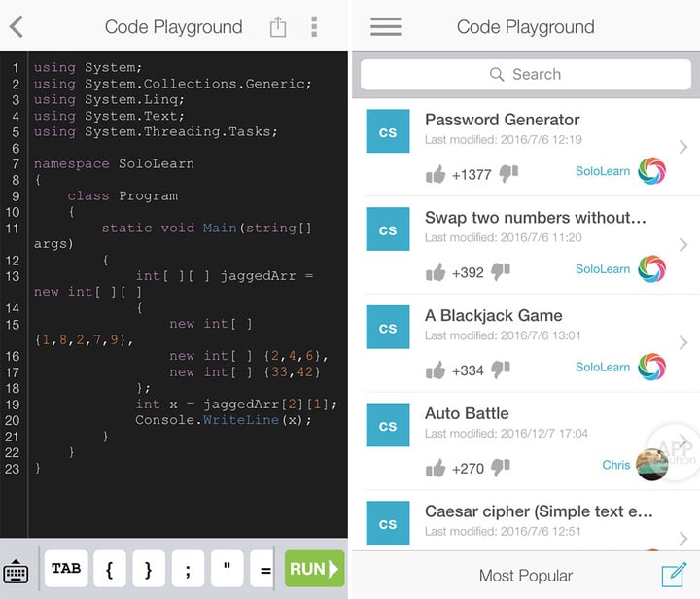Upvote Swap two numbers code
Screen dimensions: 700x599
click(436, 272)
